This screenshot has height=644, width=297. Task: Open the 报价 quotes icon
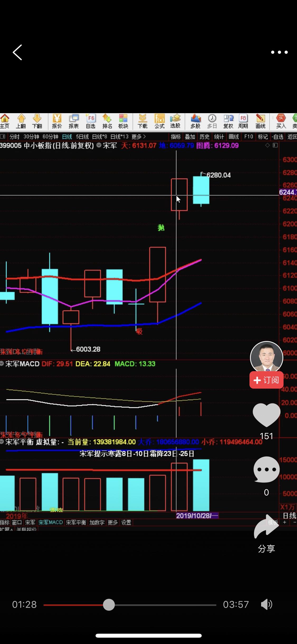point(57,121)
